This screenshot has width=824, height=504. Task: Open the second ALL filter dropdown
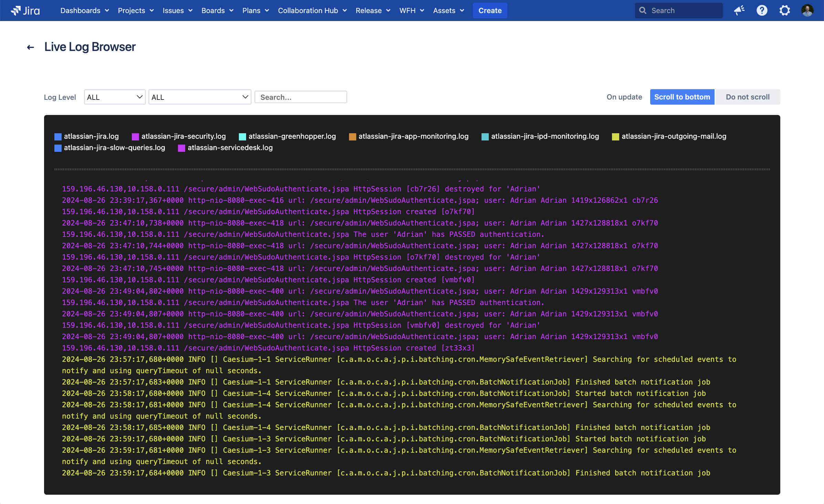pyautogui.click(x=200, y=97)
